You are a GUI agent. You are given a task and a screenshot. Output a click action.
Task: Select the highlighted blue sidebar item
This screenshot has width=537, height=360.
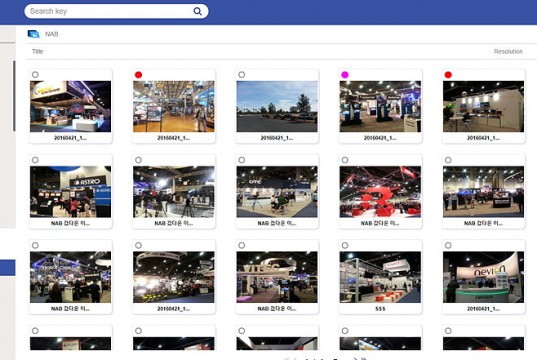pyautogui.click(x=8, y=268)
